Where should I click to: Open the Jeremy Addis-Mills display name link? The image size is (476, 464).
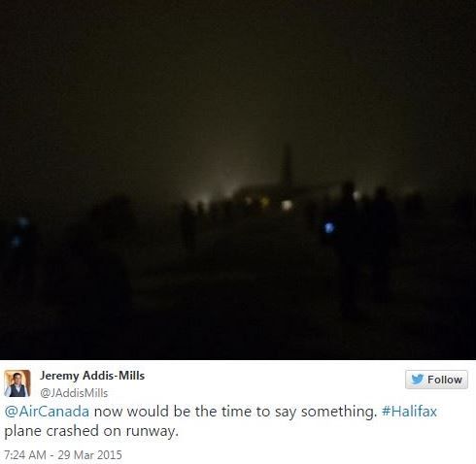92,376
